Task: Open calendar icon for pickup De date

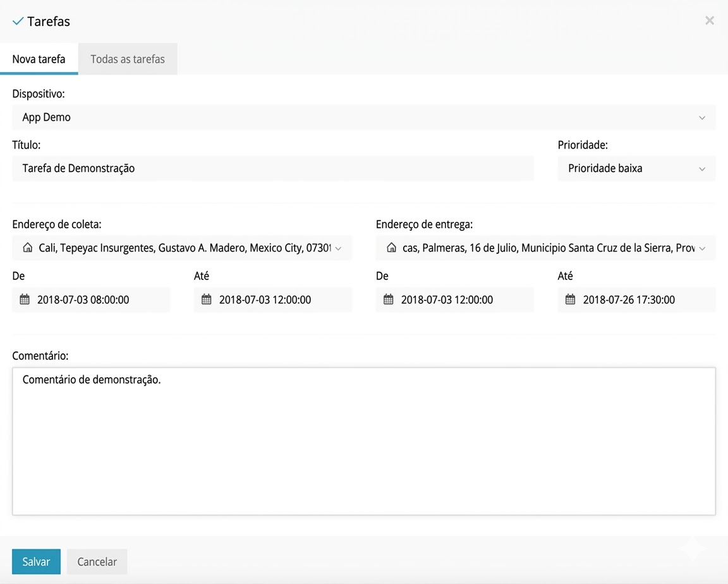Action: point(25,300)
